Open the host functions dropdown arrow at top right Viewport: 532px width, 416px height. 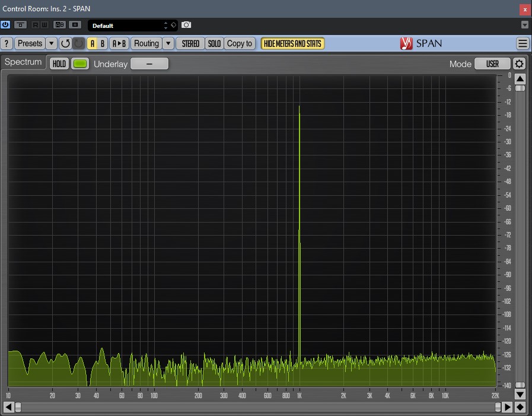524,25
